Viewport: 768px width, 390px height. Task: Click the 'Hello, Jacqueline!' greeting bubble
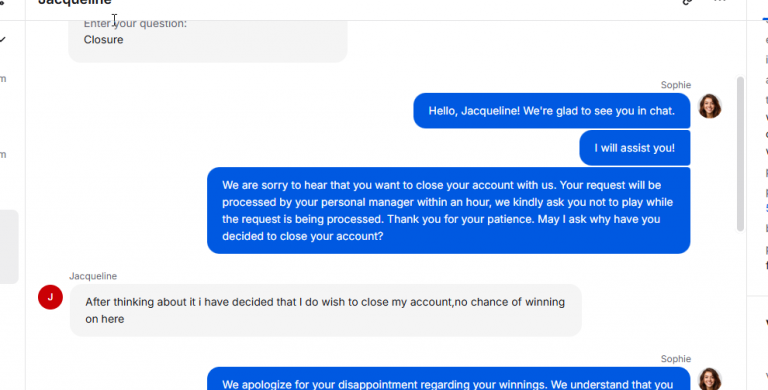point(552,111)
